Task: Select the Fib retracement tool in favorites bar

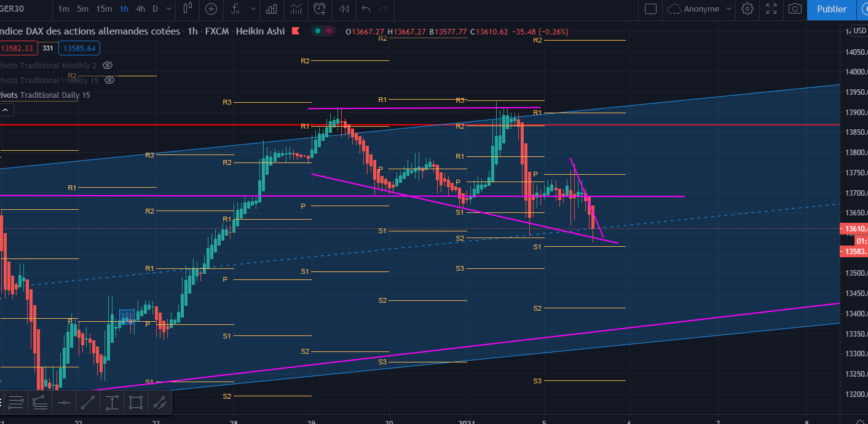Action: click(x=16, y=403)
